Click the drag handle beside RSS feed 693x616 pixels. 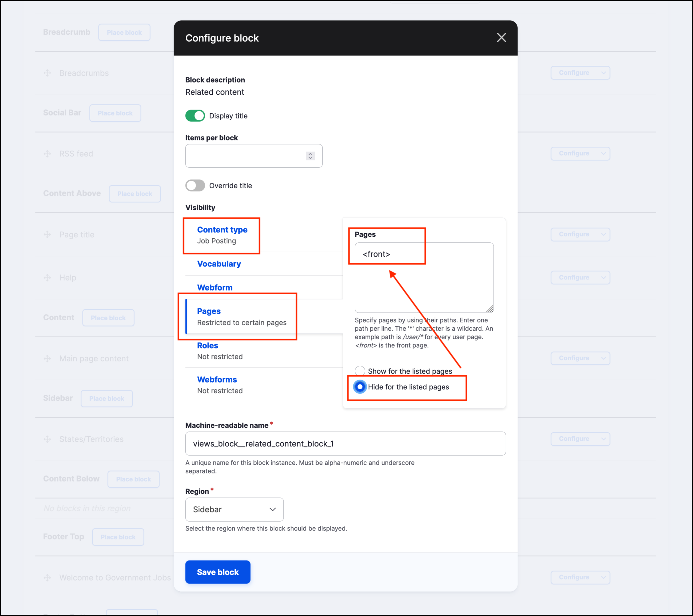pyautogui.click(x=48, y=154)
